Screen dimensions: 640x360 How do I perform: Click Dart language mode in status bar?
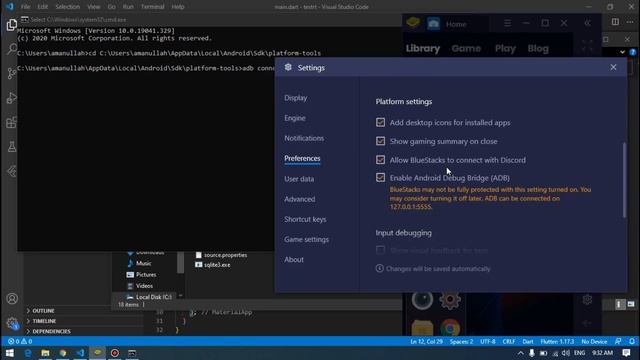[x=528, y=341]
